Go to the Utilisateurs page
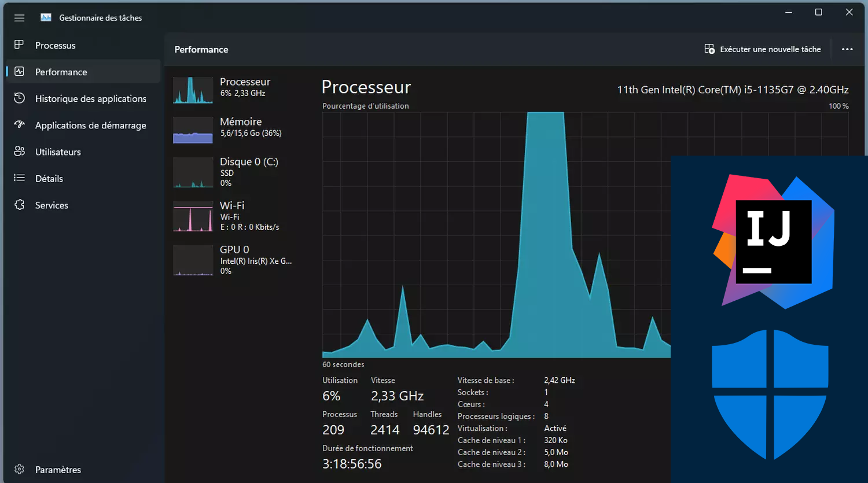Screen dimensions: 868x483 click(x=83, y=152)
